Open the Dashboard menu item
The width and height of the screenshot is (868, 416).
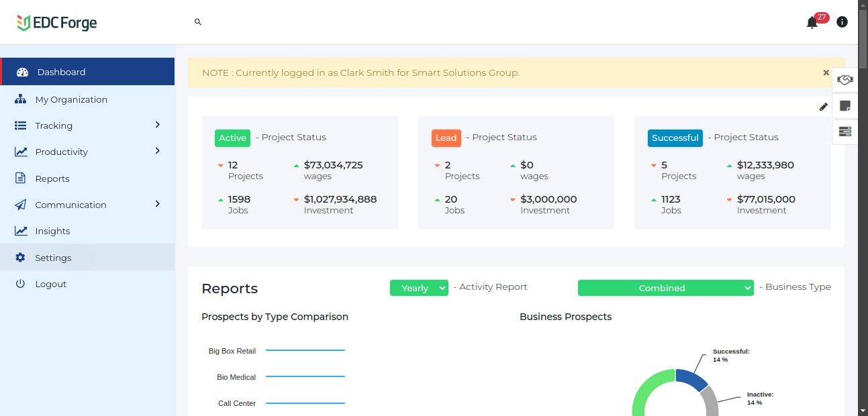88,72
